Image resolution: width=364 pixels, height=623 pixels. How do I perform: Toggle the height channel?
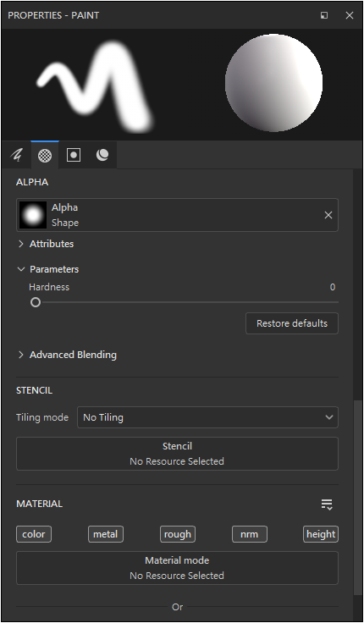pos(321,534)
